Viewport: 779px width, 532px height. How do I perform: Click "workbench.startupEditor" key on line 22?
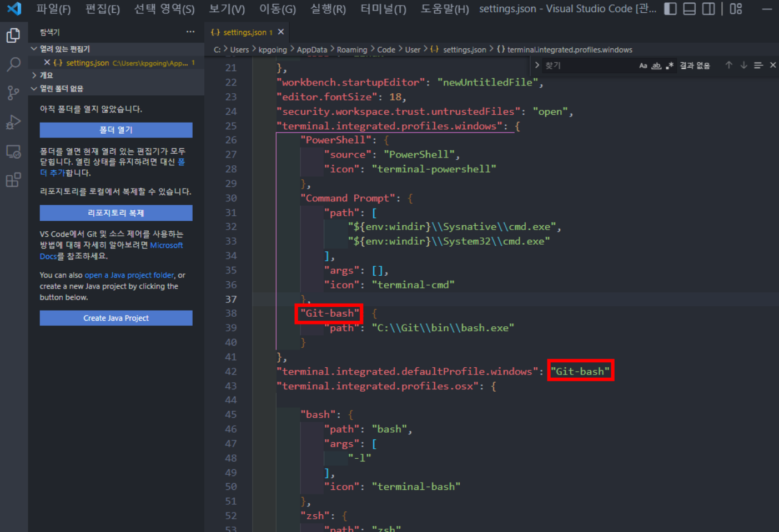[351, 82]
